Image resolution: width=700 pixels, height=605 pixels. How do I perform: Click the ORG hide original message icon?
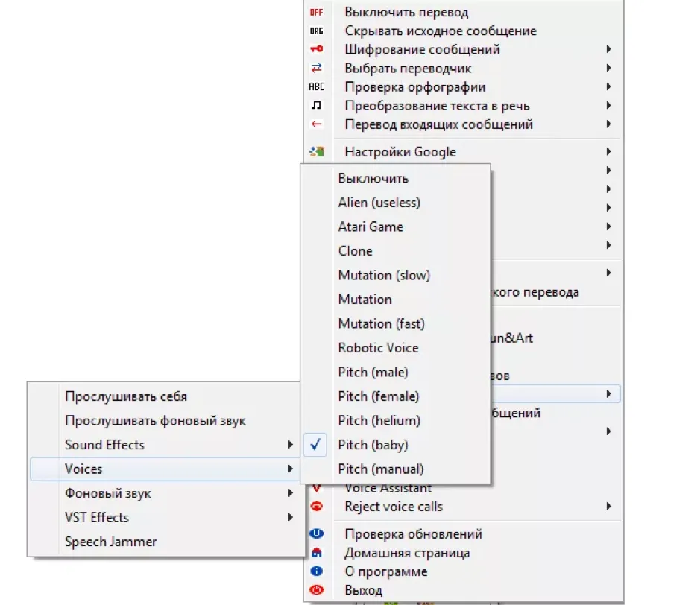point(316,31)
